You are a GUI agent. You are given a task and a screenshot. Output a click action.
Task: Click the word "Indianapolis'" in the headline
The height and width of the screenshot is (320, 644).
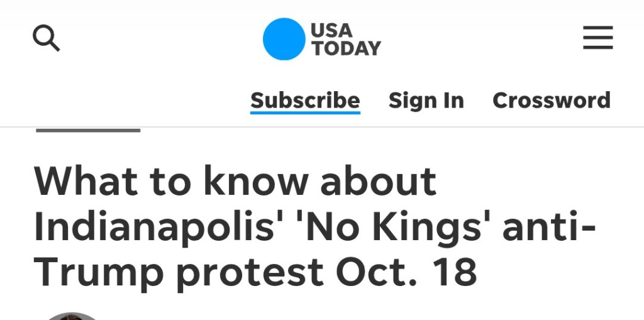[x=155, y=227]
